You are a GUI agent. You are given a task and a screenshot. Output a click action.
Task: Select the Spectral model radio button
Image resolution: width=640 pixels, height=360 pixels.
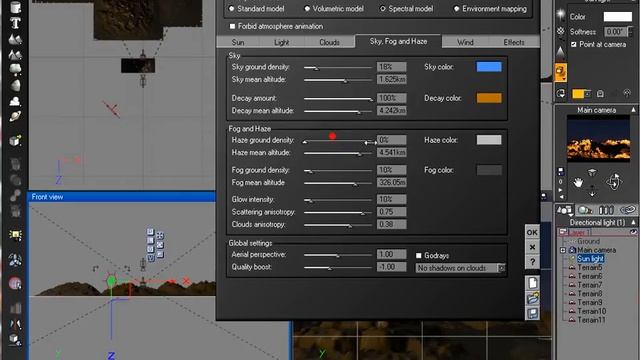coord(382,9)
